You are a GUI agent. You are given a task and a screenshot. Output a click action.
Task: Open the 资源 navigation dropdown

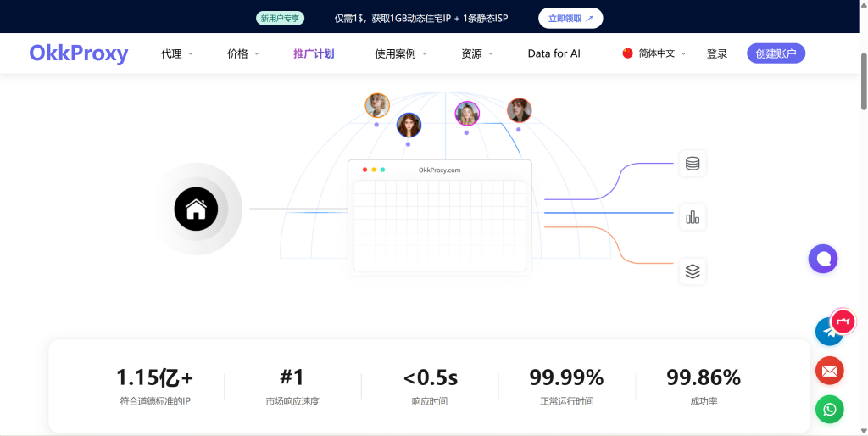[476, 53]
